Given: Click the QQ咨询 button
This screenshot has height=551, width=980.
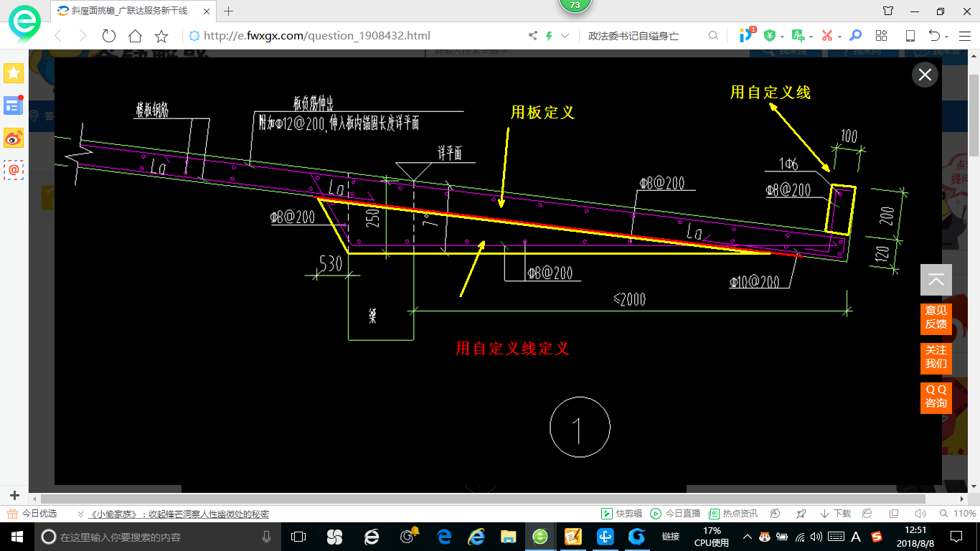Looking at the screenshot, I should pyautogui.click(x=936, y=397).
